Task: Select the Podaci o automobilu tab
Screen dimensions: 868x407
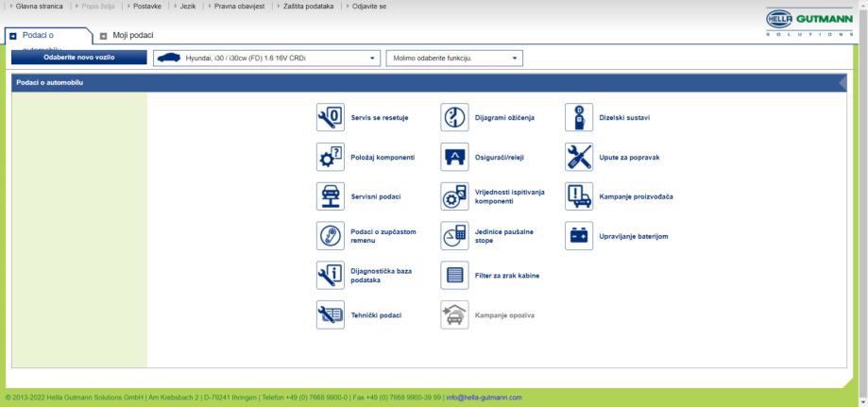Action: pos(48,37)
